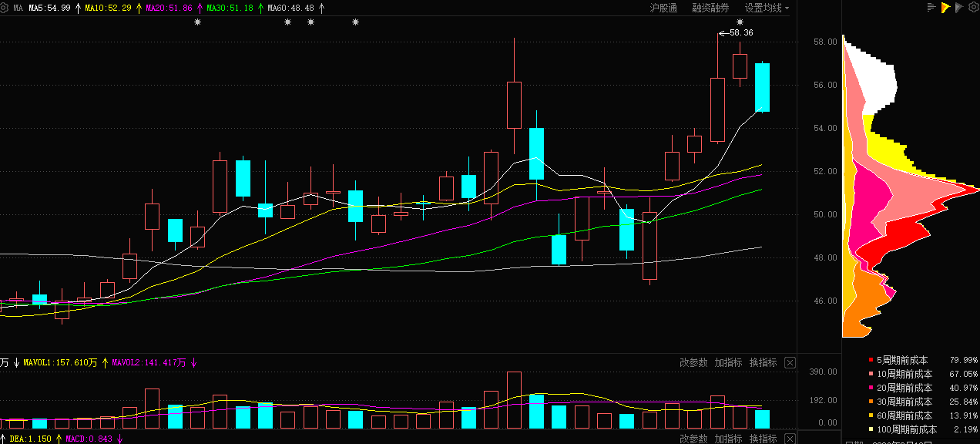
Task: Click the MA5:54.99 moving average label
Action: tap(49, 8)
